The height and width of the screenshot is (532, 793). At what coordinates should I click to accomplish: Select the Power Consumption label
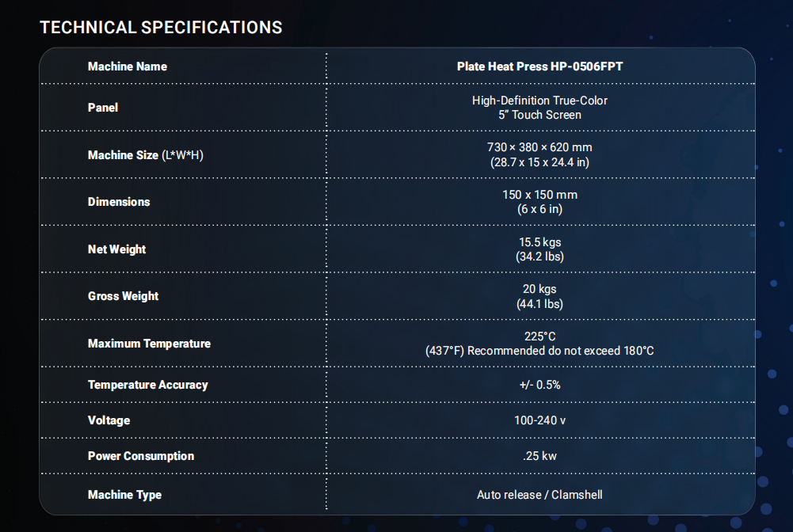coord(141,456)
